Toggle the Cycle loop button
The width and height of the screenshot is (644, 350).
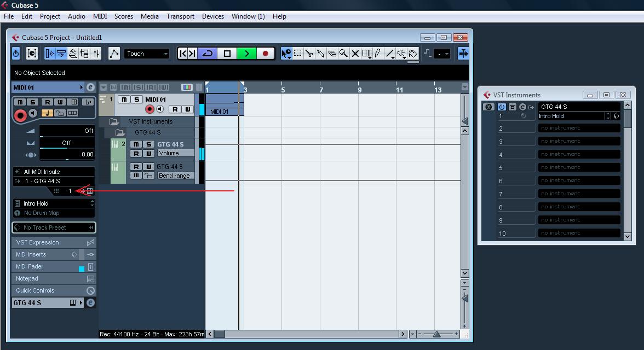coord(208,54)
